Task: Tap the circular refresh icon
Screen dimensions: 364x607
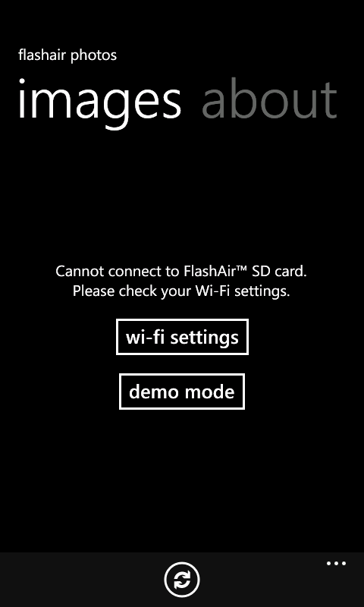Action: pos(182,580)
